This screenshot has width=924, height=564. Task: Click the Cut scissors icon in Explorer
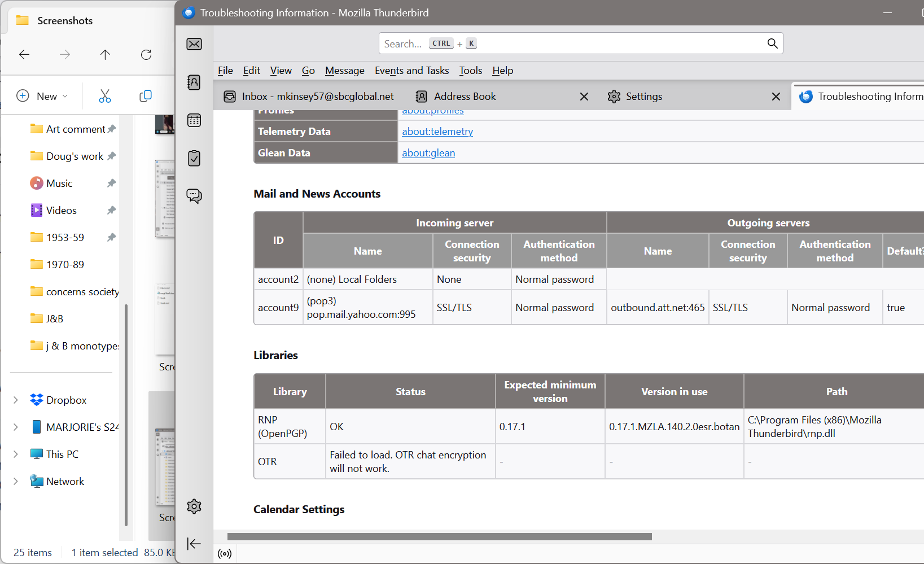pos(105,96)
